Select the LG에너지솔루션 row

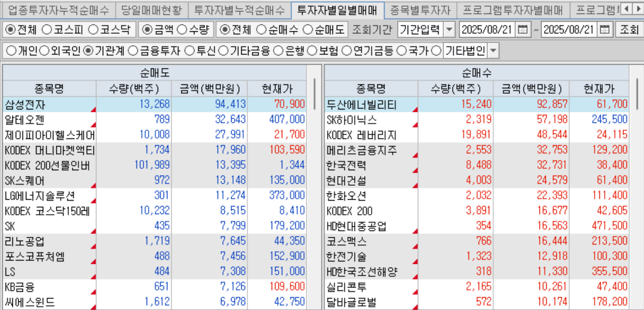pyautogui.click(x=155, y=195)
